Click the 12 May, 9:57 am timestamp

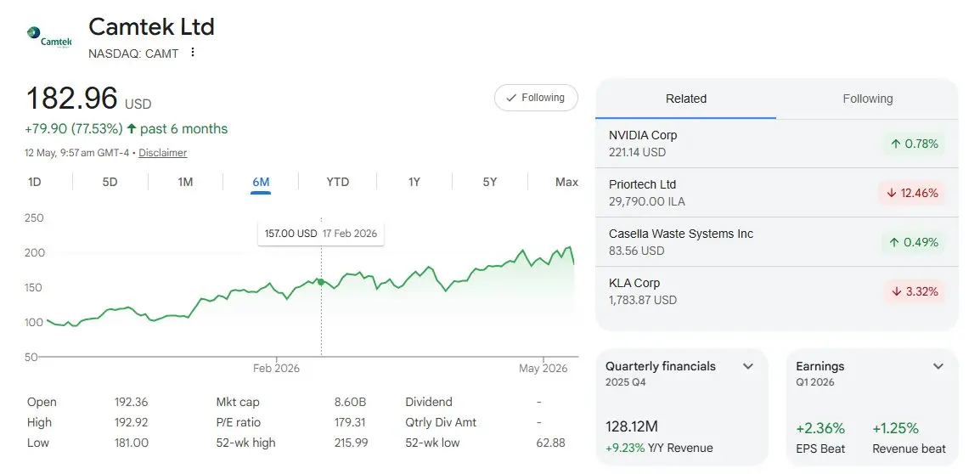77,153
